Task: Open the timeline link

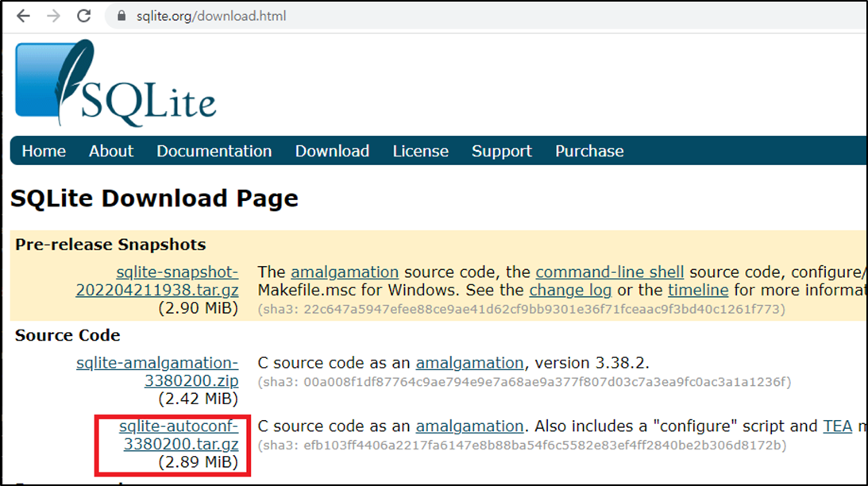Action: click(x=698, y=290)
